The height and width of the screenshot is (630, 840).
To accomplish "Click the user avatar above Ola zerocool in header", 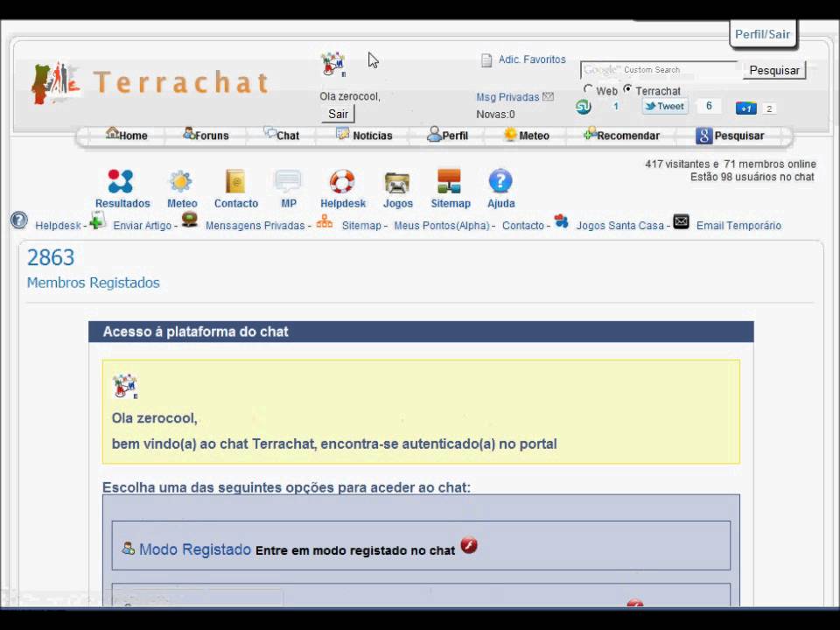I will (x=332, y=64).
